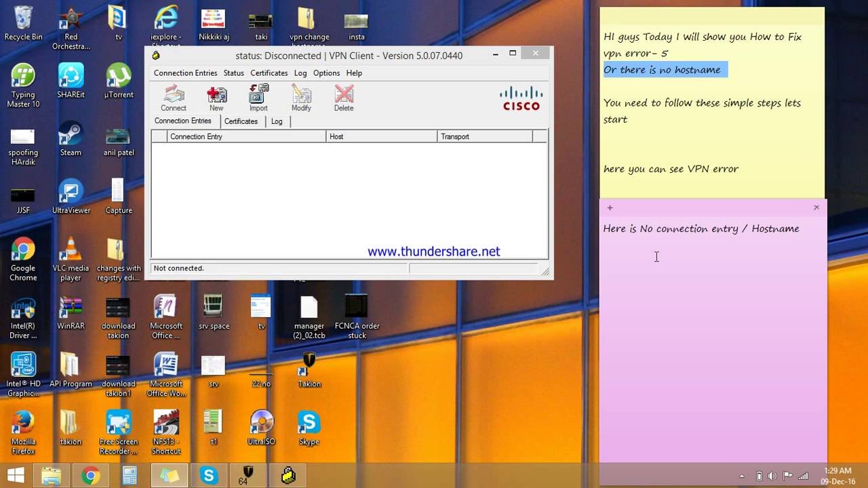The width and height of the screenshot is (868, 488).
Task: Create a New connection entry
Action: click(216, 98)
